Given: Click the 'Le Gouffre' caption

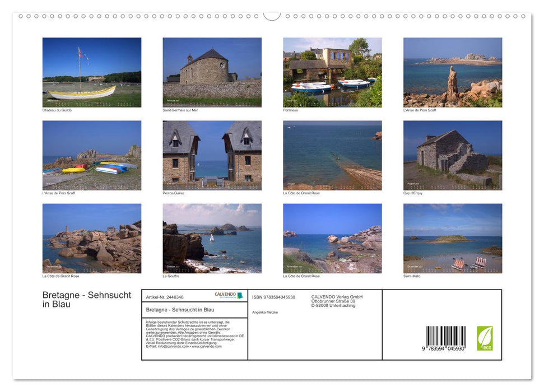Looking at the screenshot, I should coord(171,276).
